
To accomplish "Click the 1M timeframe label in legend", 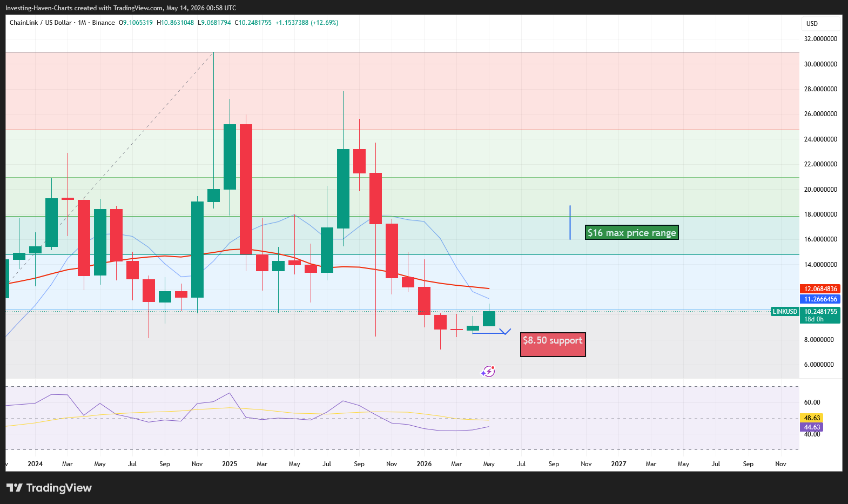I will 82,23.
